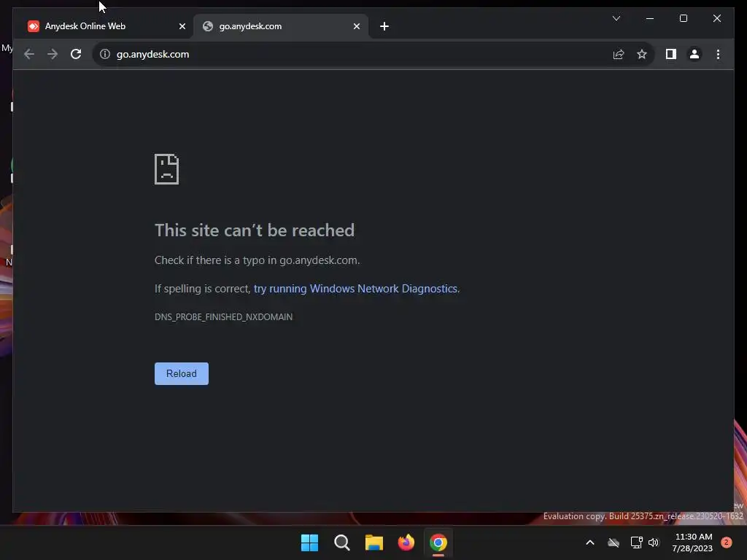The image size is (747, 560).
Task: Click the OneDrive cloud tray icon
Action: tap(613, 542)
